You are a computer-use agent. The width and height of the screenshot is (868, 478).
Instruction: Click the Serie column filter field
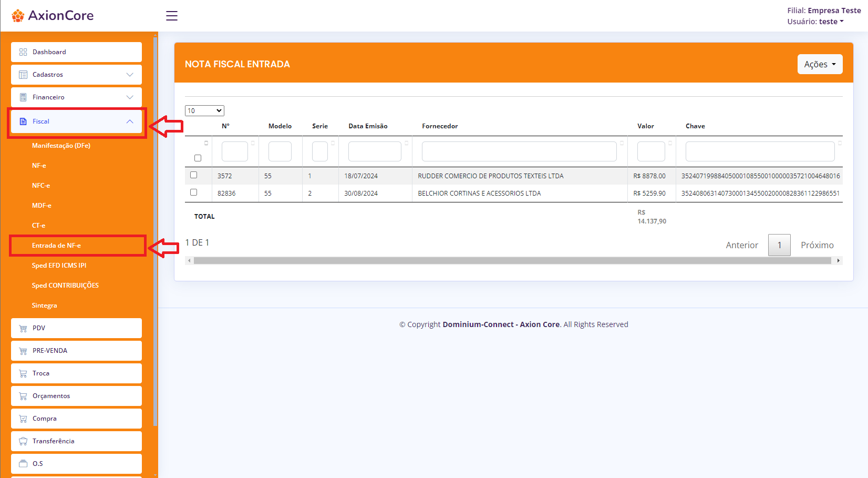point(320,151)
